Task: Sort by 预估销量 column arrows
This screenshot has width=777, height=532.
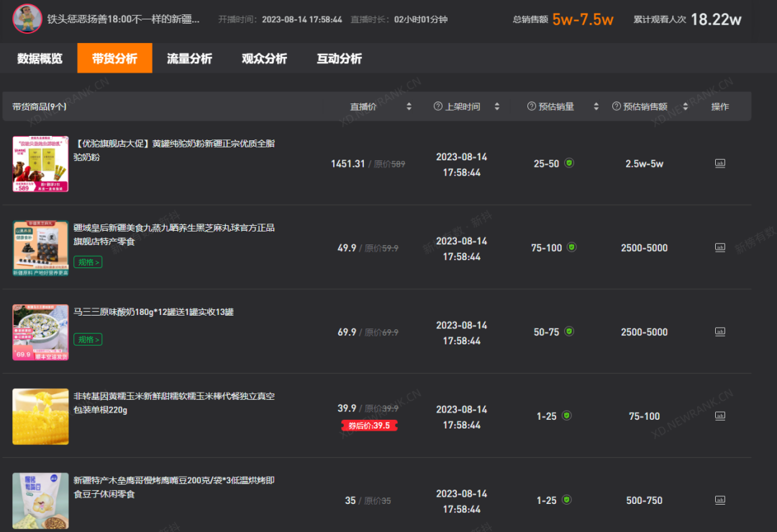Action: click(596, 106)
